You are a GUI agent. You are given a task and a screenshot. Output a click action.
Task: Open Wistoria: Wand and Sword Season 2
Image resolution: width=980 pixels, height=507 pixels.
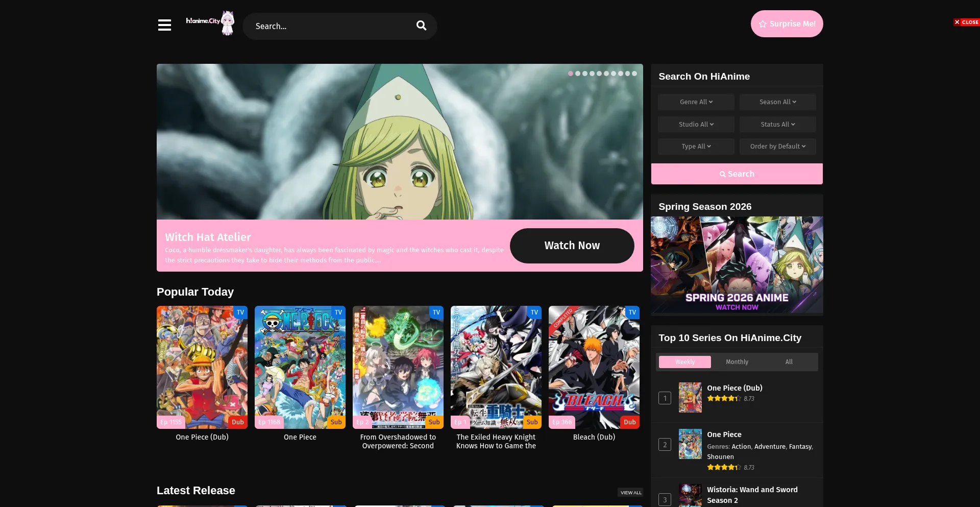pos(752,495)
